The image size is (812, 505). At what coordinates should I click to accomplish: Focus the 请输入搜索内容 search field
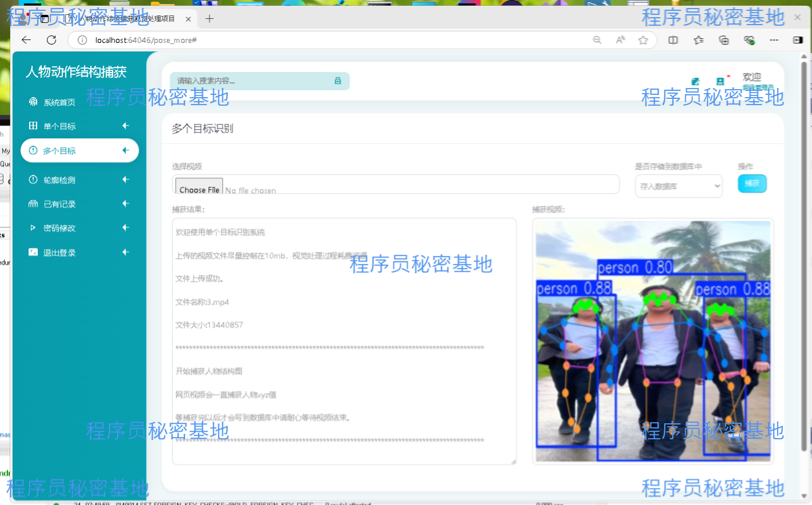tap(259, 81)
